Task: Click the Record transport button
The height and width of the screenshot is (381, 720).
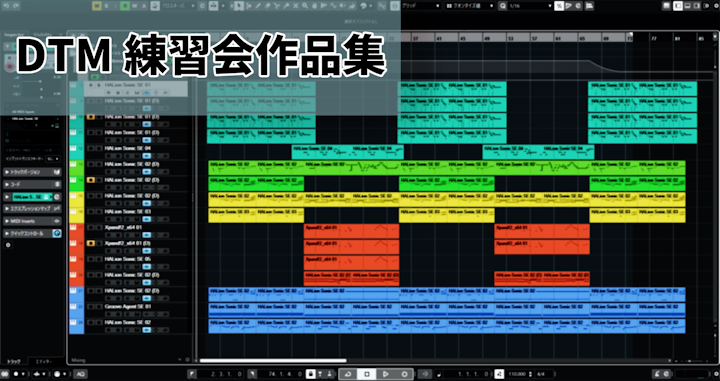Action: (404, 374)
